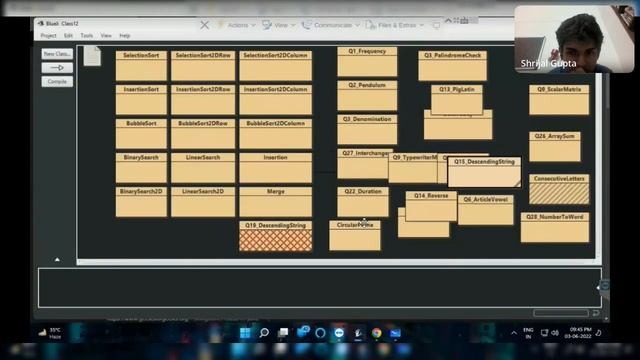Select the Q19_DescendingString class box

[276, 236]
